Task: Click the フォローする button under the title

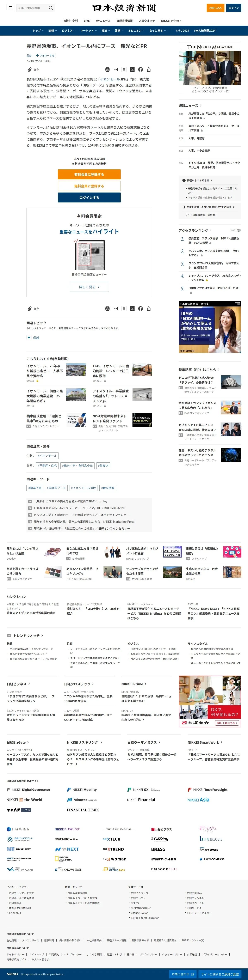Action: click(45, 56)
